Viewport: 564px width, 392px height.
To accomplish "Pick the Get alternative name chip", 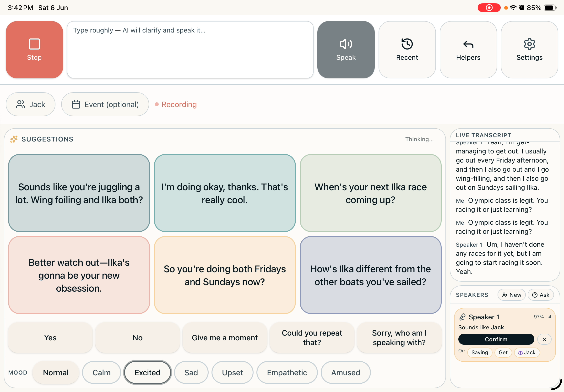I will [x=503, y=353].
